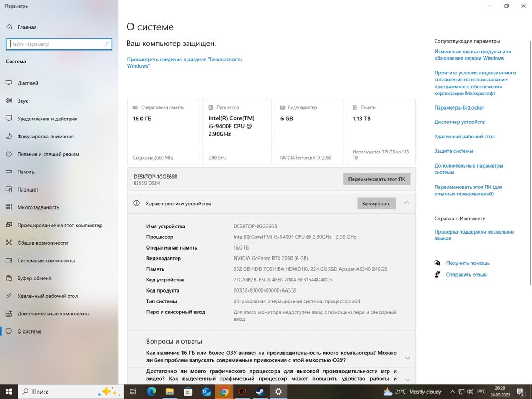The image size is (532, 399).
Task: Show hidden tray icons chevron
Action: tap(452, 392)
